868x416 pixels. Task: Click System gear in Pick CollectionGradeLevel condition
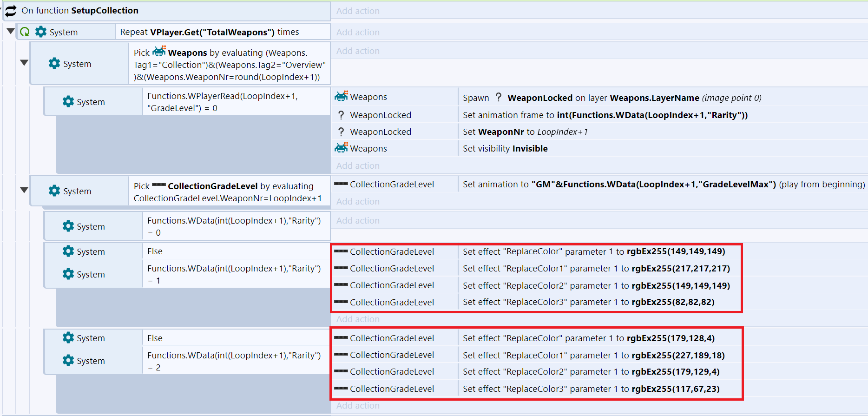tap(54, 191)
